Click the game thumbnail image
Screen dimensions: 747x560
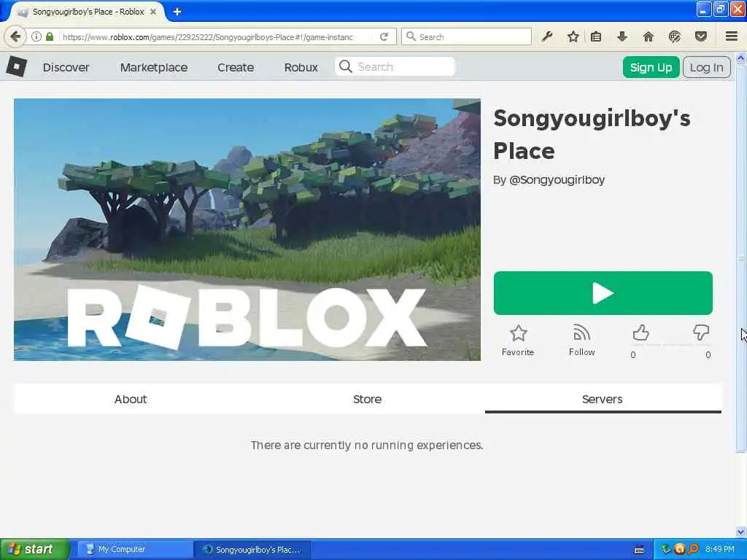tap(247, 230)
